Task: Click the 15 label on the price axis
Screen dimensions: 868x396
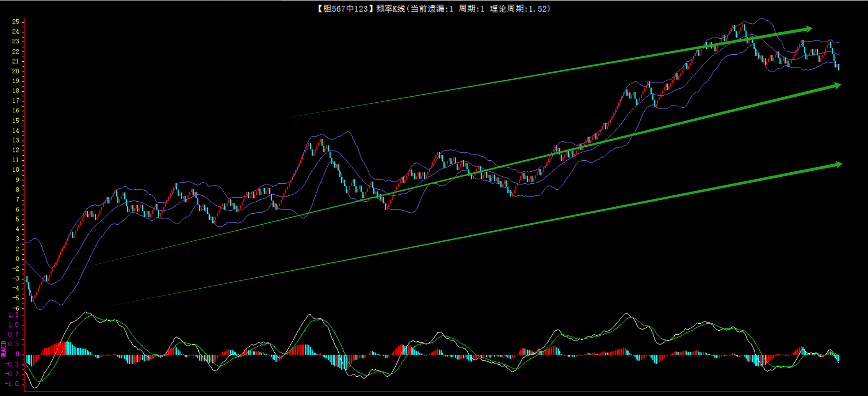Action: (x=16, y=120)
